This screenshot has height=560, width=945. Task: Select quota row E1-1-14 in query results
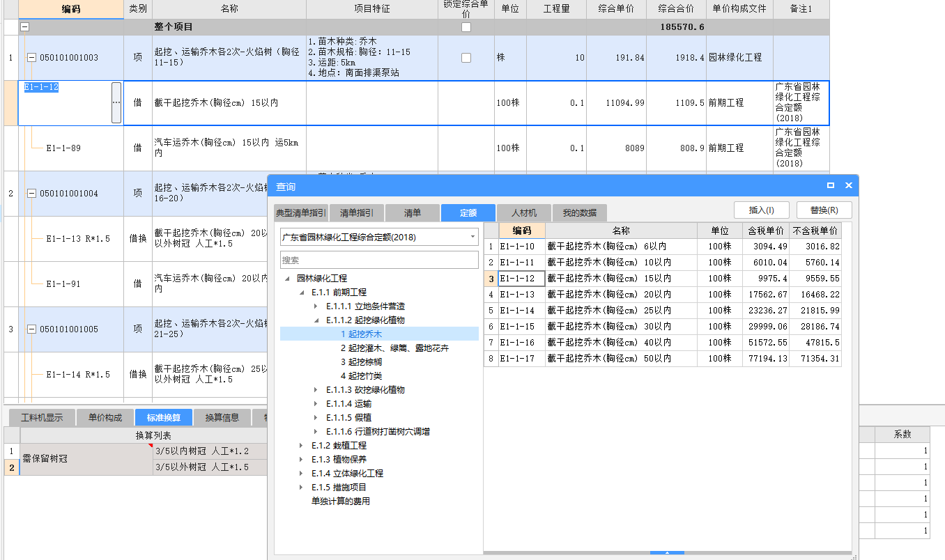click(x=662, y=311)
